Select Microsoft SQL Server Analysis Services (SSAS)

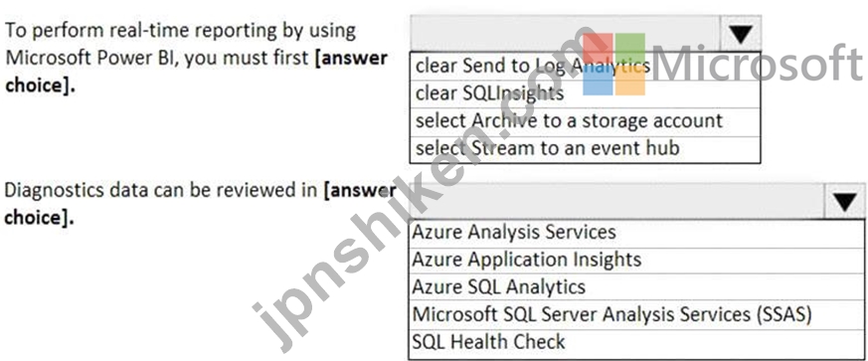pyautogui.click(x=636, y=315)
